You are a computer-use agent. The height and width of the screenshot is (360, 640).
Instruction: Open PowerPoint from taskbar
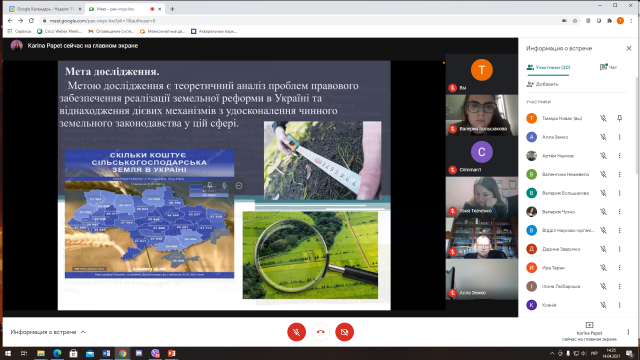pyautogui.click(x=171, y=353)
